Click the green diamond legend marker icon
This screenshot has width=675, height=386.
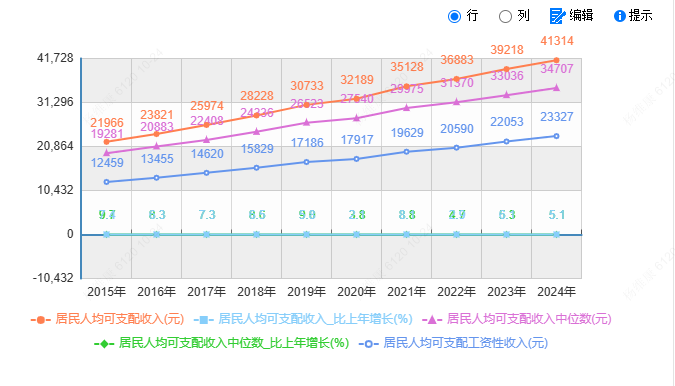(x=104, y=344)
